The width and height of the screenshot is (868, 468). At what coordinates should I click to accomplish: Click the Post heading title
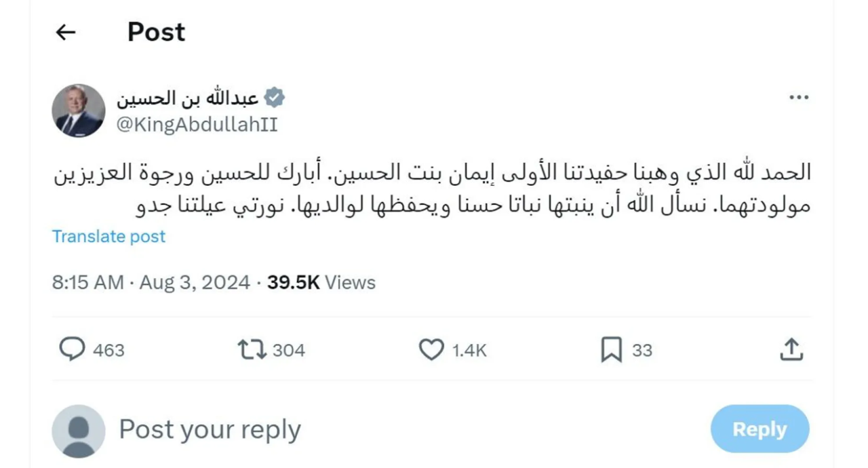[156, 32]
